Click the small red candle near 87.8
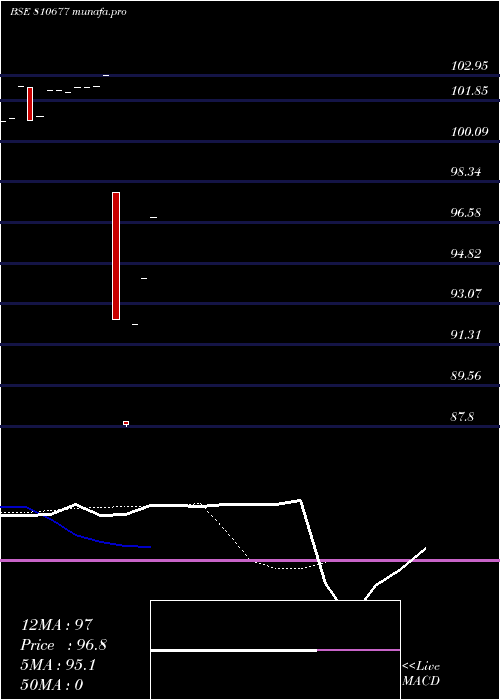This screenshot has height=700, width=500. click(126, 423)
